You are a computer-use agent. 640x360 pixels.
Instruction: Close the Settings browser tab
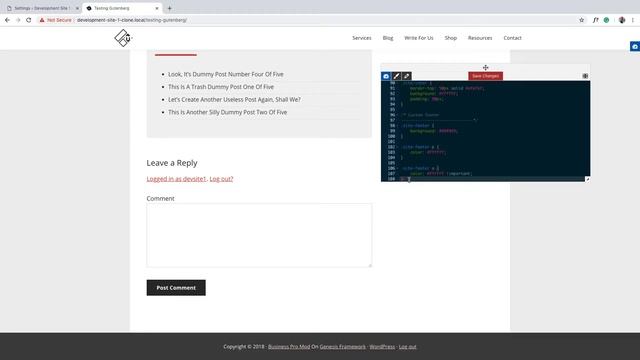[77, 8]
